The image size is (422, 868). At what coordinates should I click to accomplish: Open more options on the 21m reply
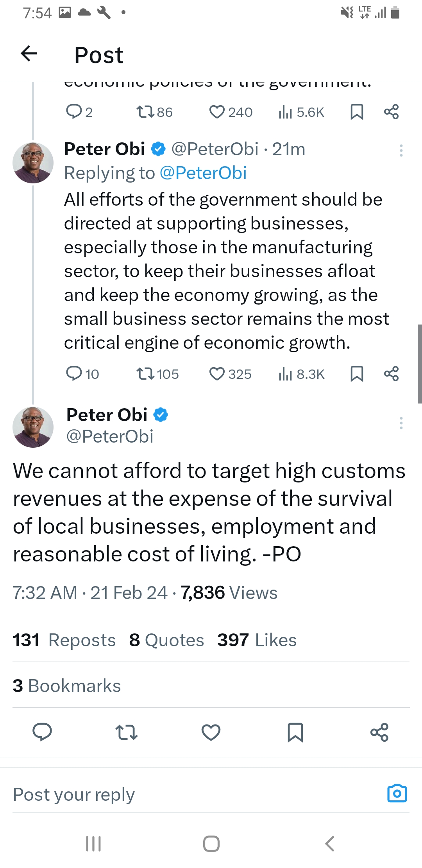401,151
